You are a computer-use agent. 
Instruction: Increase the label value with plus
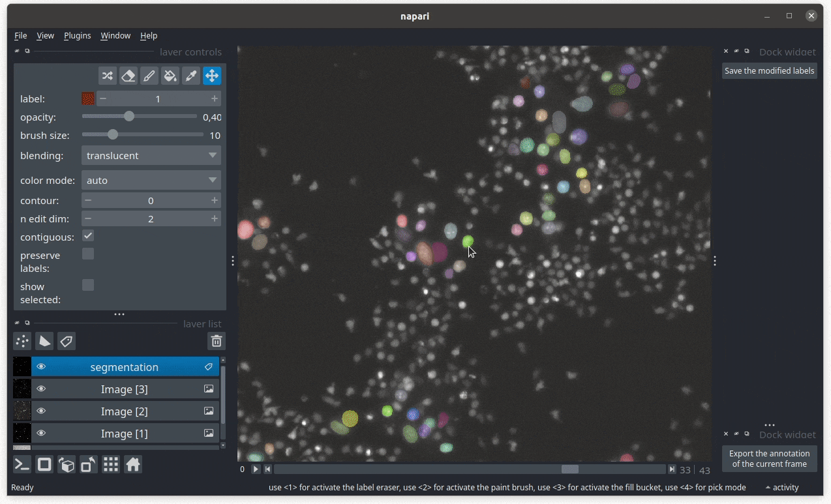[x=214, y=99]
